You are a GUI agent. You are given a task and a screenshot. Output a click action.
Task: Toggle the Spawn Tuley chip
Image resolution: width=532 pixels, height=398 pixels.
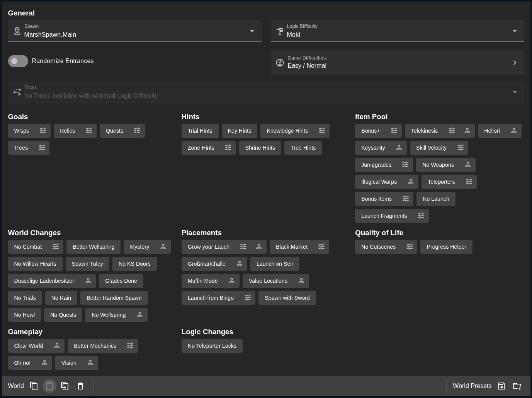pos(87,264)
